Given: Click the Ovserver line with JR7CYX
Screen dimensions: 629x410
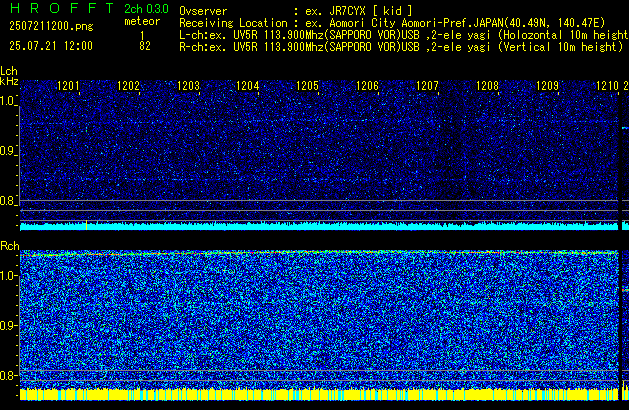Looking at the screenshot, I should (x=296, y=11).
